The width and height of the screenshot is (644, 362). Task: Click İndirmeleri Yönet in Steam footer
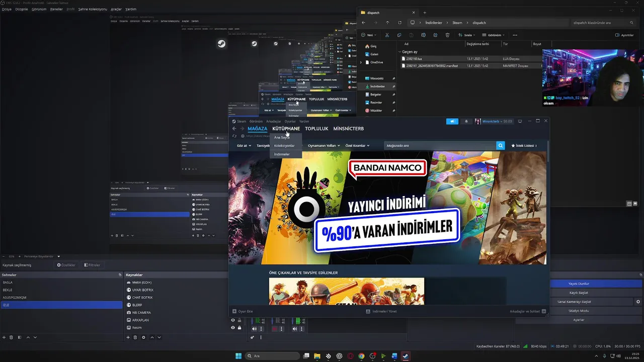pos(381,311)
